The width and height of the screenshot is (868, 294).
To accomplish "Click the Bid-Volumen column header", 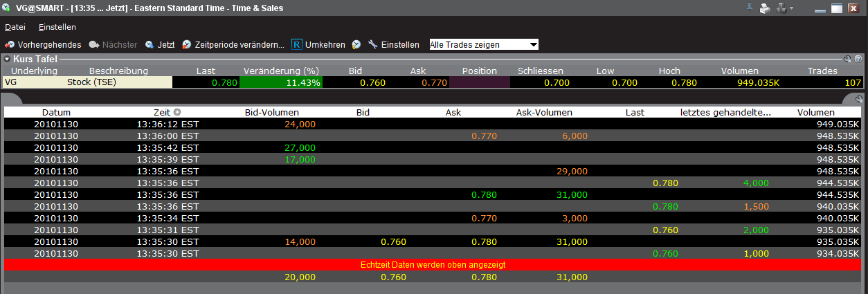I will pyautogui.click(x=271, y=112).
